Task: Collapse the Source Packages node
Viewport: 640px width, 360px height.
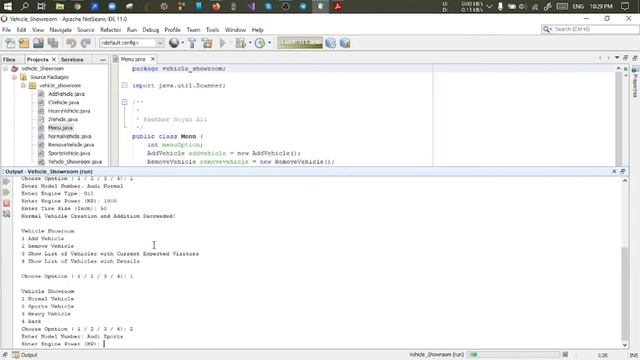Action: [14, 77]
